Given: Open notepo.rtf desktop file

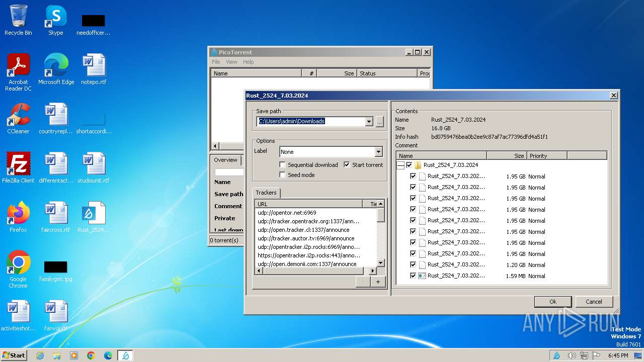Looking at the screenshot, I should pyautogui.click(x=94, y=69).
